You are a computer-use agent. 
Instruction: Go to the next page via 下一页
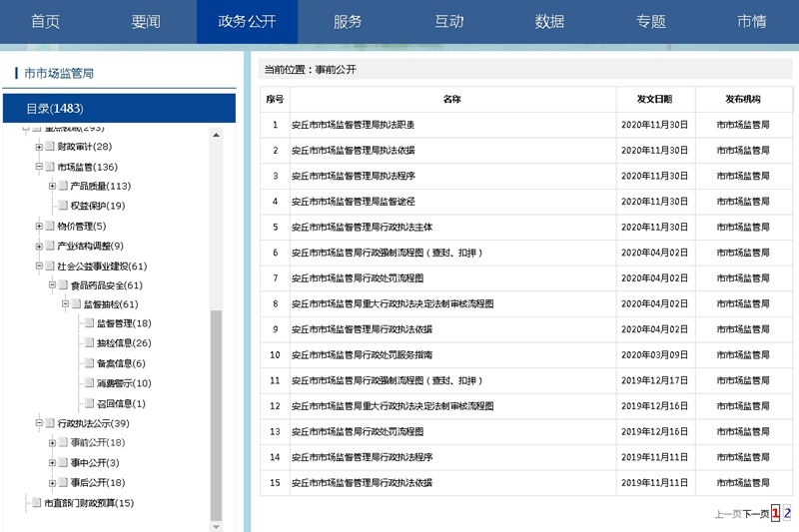coord(756,514)
